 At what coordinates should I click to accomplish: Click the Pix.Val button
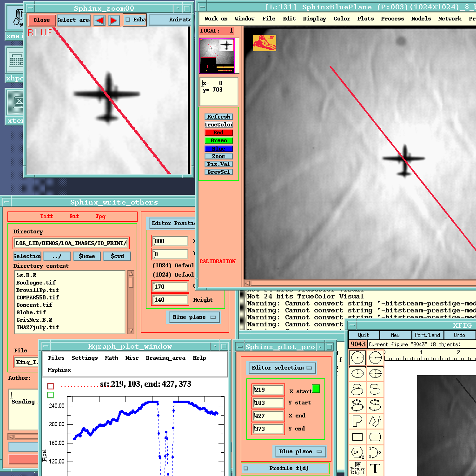pyautogui.click(x=218, y=164)
